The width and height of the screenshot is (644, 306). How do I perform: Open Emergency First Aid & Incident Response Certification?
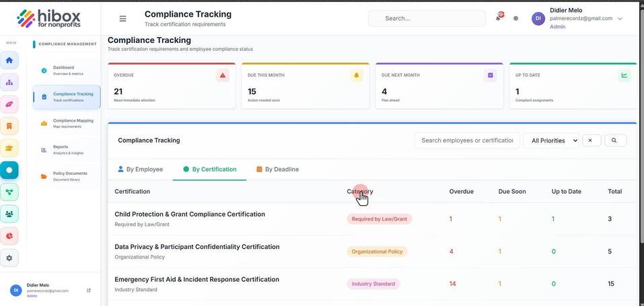pos(196,279)
